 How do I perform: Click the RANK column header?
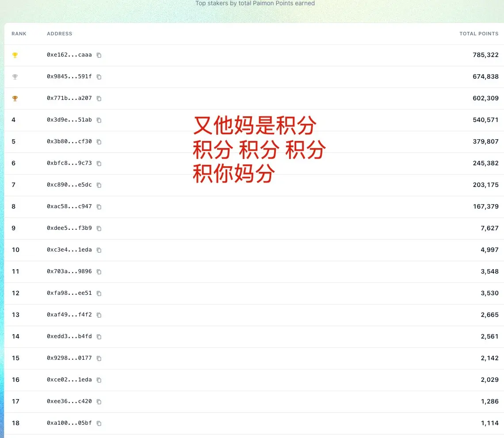coord(19,34)
